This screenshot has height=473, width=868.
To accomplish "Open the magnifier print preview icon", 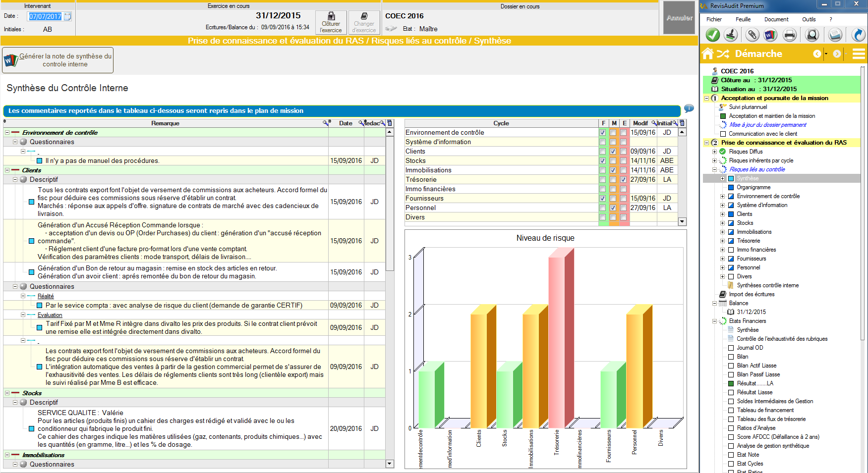I will click(x=812, y=35).
